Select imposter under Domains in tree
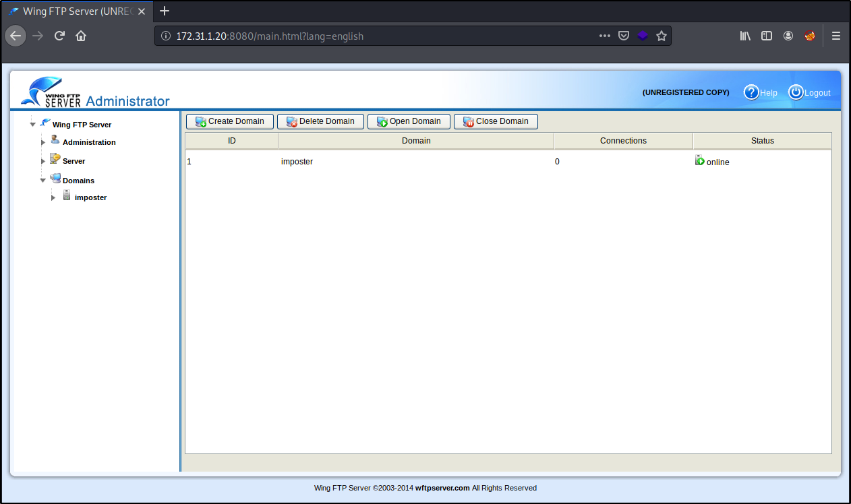This screenshot has width=851, height=504. pyautogui.click(x=90, y=197)
